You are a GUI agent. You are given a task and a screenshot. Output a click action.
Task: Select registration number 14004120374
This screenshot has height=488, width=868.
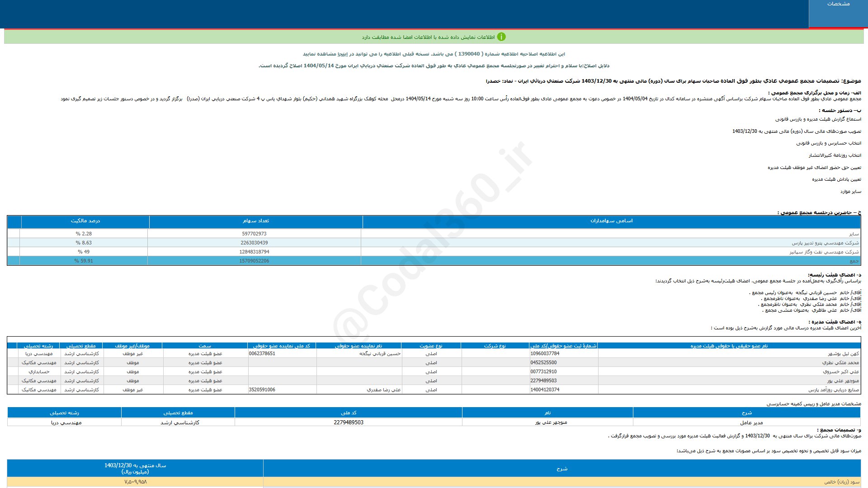[x=545, y=390]
